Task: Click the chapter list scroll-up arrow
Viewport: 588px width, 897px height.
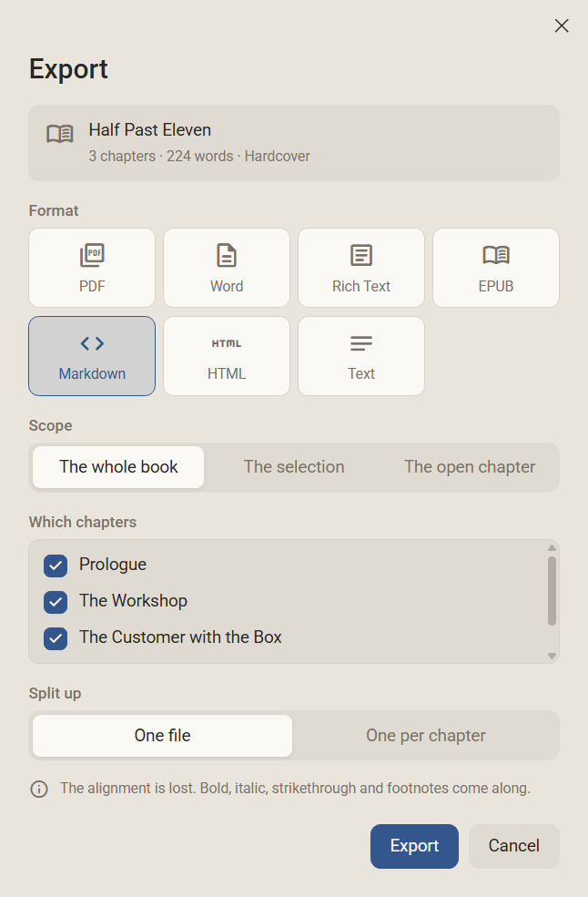Action: coord(552,548)
